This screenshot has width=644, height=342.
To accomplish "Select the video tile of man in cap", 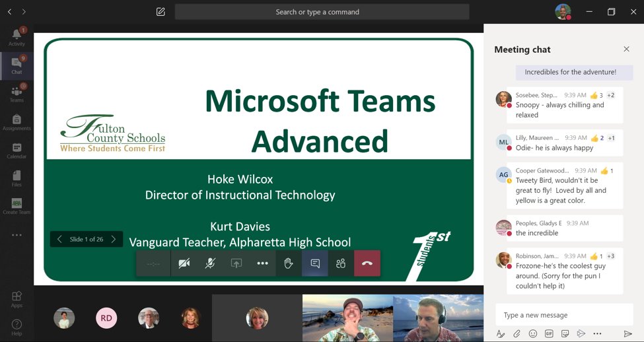I will tap(347, 318).
